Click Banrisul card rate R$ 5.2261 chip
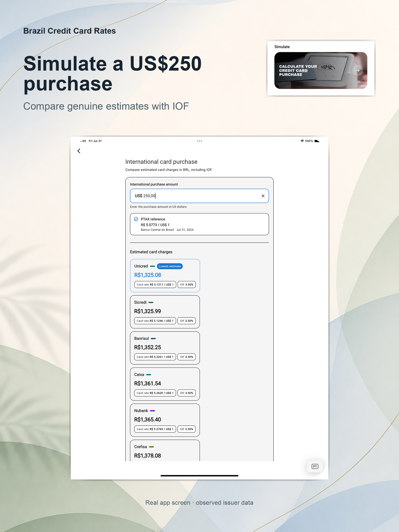Screen dimensions: 399x532 155,357
